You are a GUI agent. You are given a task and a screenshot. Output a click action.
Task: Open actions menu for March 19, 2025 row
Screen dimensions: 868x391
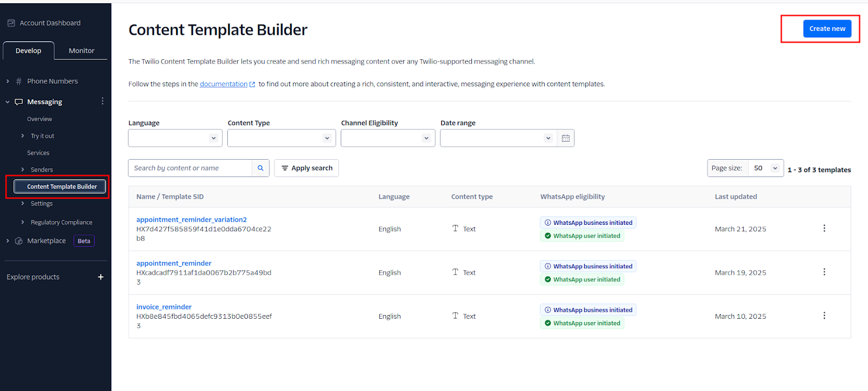(x=824, y=272)
